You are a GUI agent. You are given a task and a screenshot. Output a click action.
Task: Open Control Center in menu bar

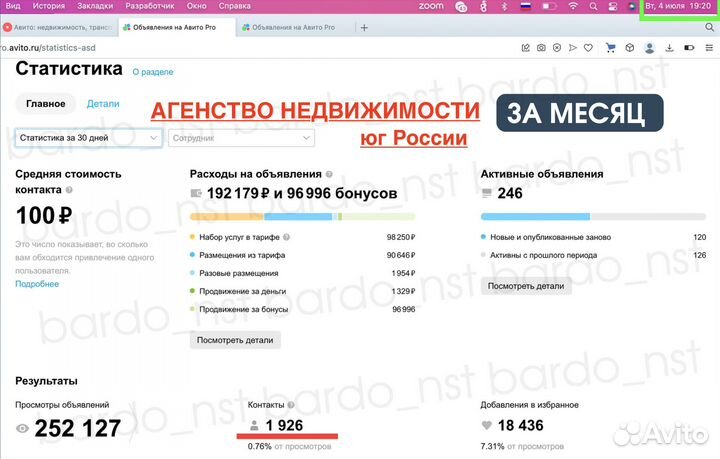[613, 6]
